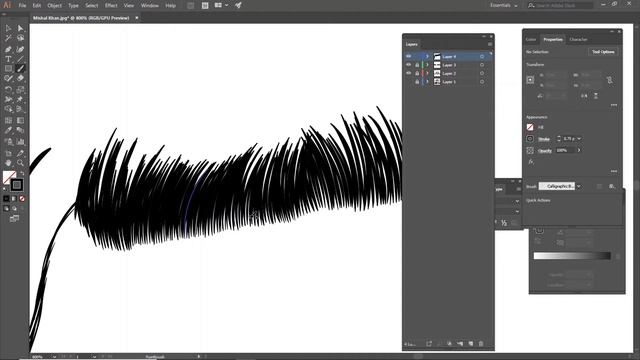
Task: Select the Curvature tool
Action: pyautogui.click(x=20, y=49)
